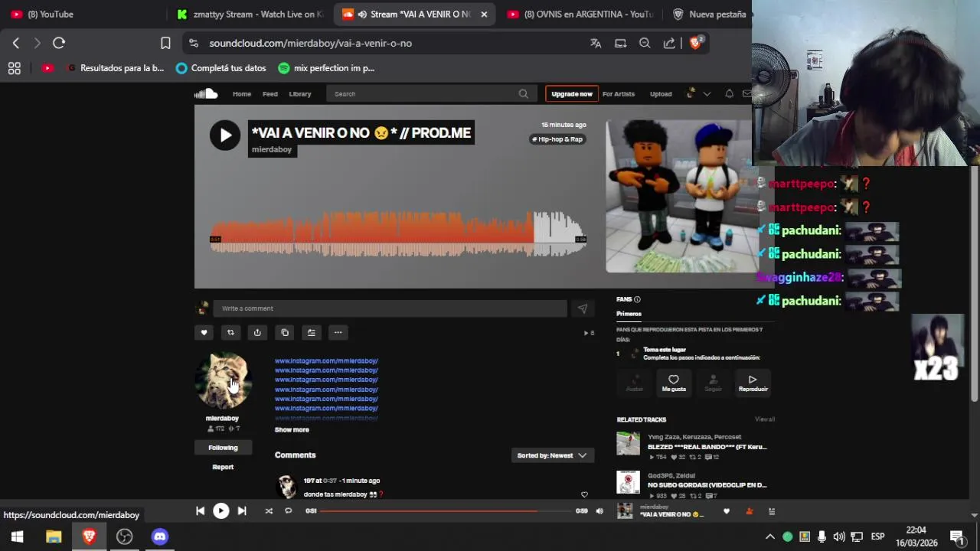Open the next up queue list icon
This screenshot has height=551, width=980.
coord(772,511)
